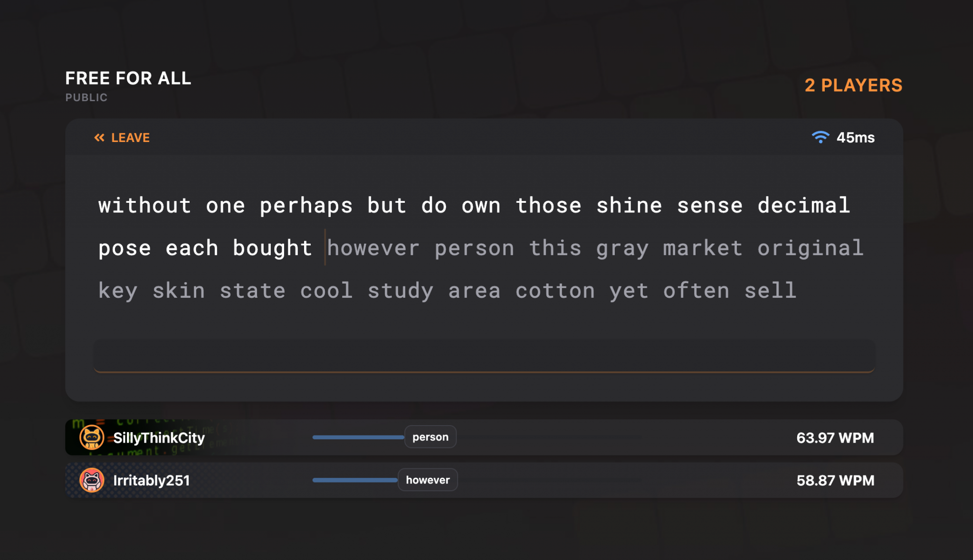
Task: Click the 45ms latency indicator
Action: [x=855, y=138]
